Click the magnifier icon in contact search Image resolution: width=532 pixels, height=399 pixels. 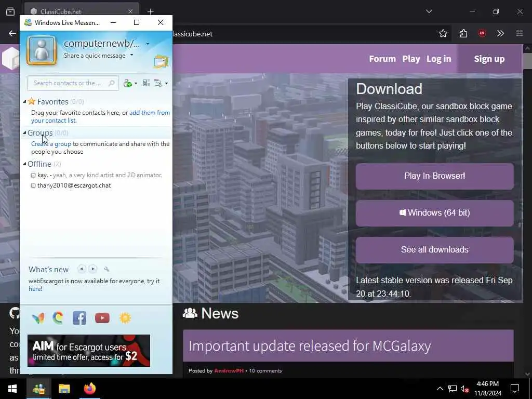tap(111, 83)
